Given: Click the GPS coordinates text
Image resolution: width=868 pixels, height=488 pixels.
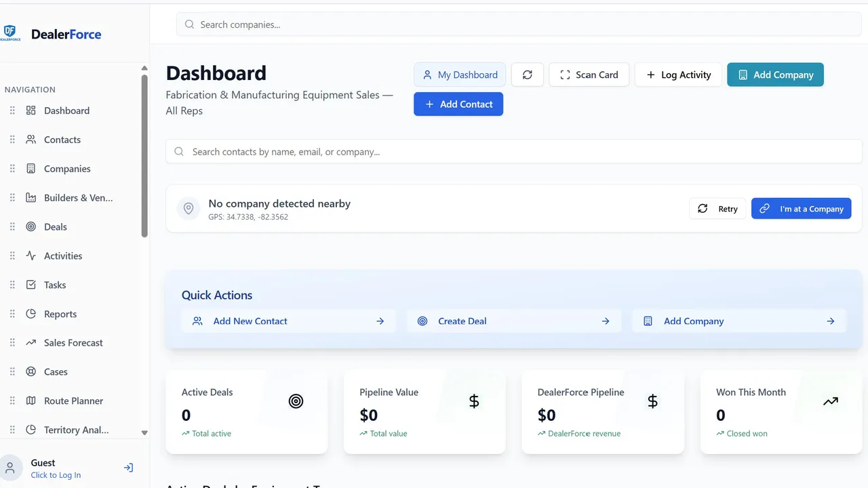Looking at the screenshot, I should pos(248,217).
